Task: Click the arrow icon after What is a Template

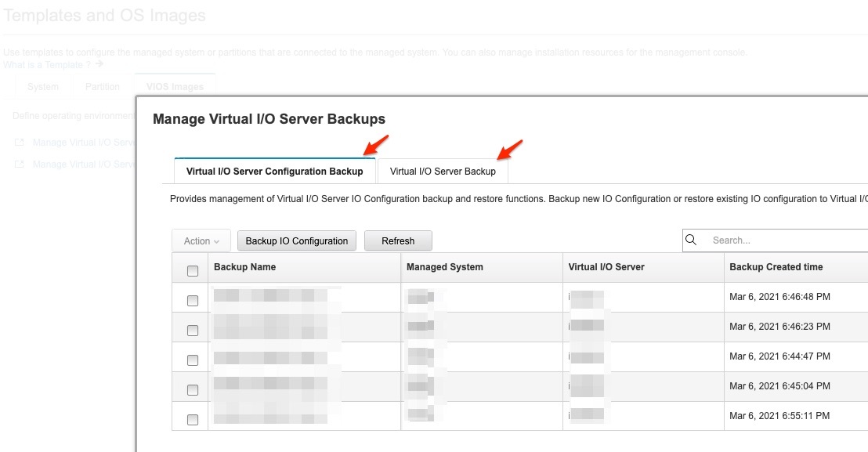Action: click(x=99, y=64)
